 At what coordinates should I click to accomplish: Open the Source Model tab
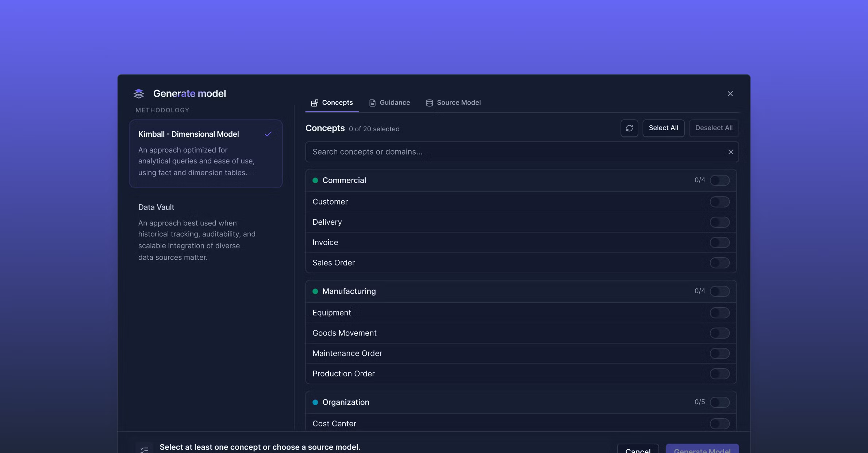tap(453, 102)
